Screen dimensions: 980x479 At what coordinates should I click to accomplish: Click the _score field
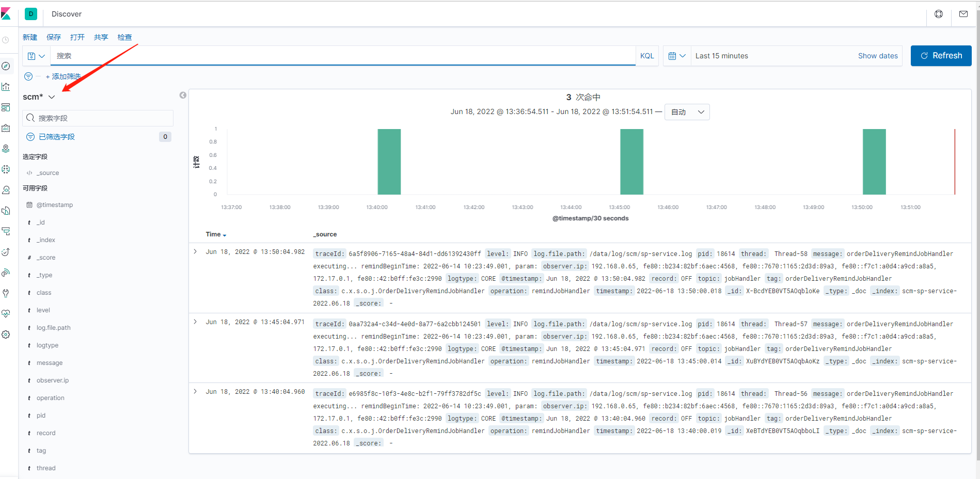pos(46,258)
